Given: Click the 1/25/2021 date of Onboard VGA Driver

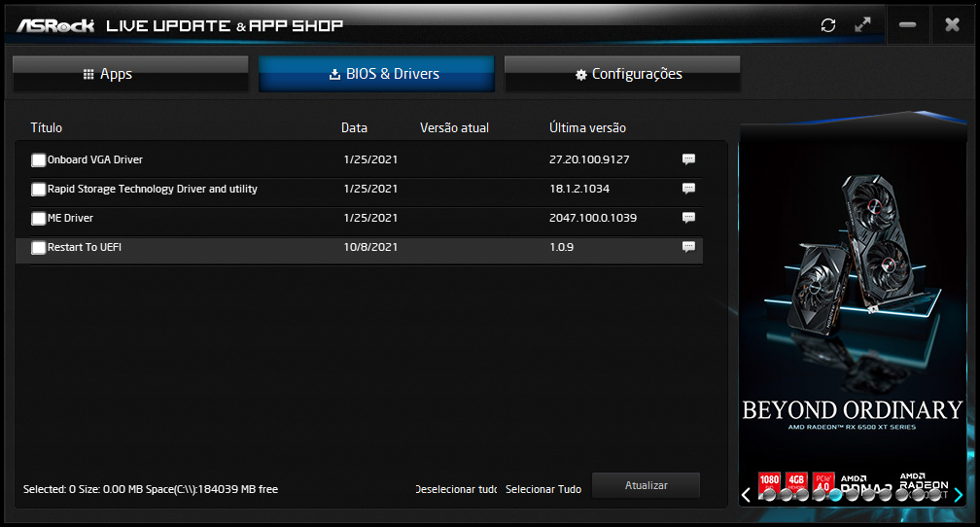Looking at the screenshot, I should click(x=370, y=159).
